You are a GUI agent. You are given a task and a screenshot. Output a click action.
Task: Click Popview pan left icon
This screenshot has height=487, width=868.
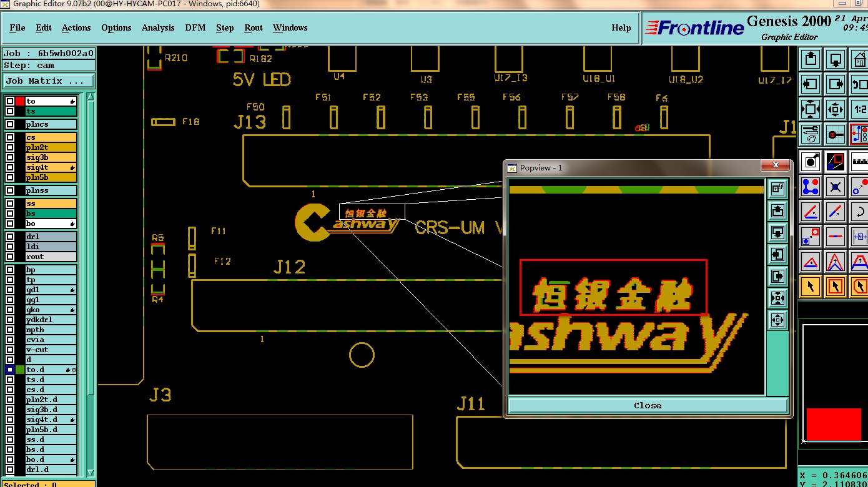pyautogui.click(x=777, y=254)
